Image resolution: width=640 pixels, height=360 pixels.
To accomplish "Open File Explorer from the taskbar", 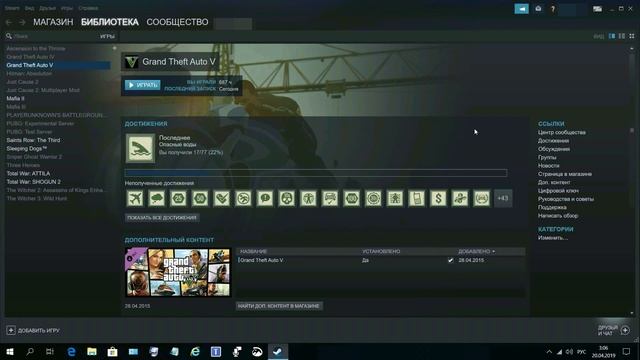I will tap(92, 352).
